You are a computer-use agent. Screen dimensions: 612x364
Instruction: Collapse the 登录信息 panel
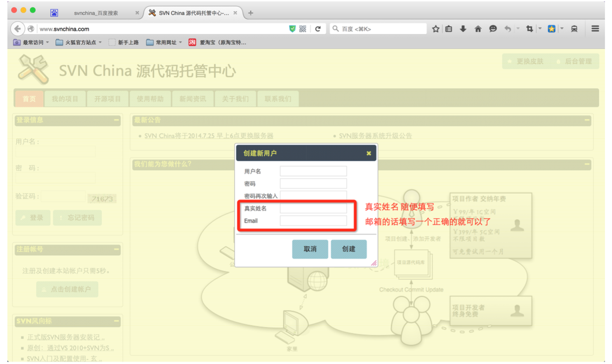pos(116,120)
